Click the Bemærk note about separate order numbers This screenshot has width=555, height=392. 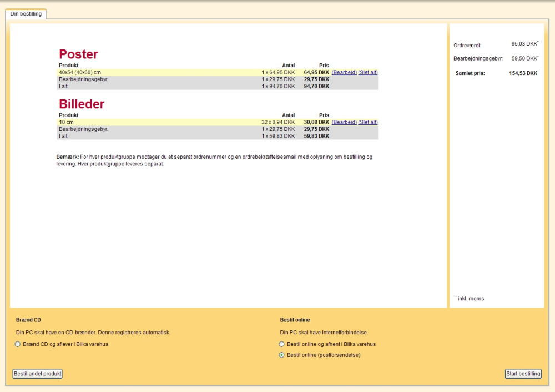click(214, 160)
